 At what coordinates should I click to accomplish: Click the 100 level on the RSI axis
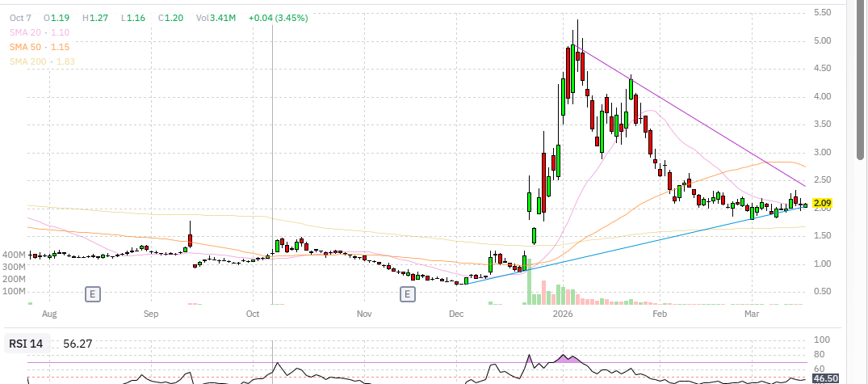pos(821,340)
